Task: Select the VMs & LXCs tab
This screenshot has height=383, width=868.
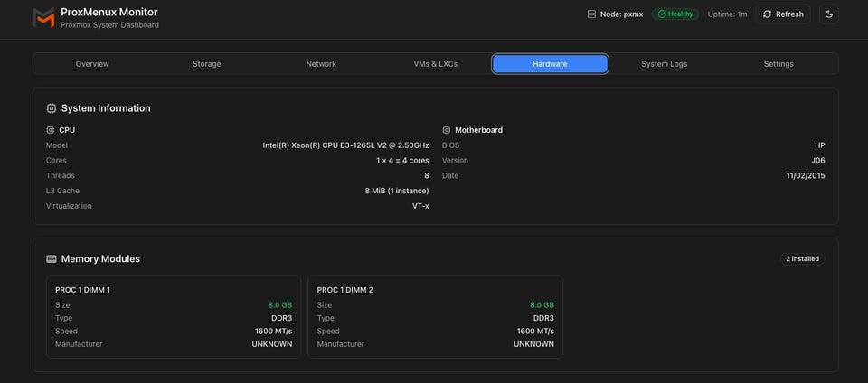Action: pos(435,64)
